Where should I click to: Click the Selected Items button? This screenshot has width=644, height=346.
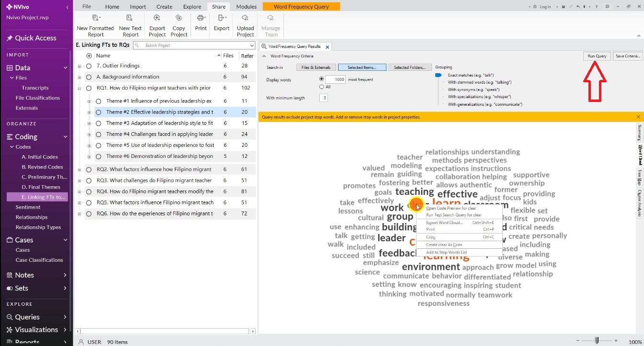(x=362, y=67)
